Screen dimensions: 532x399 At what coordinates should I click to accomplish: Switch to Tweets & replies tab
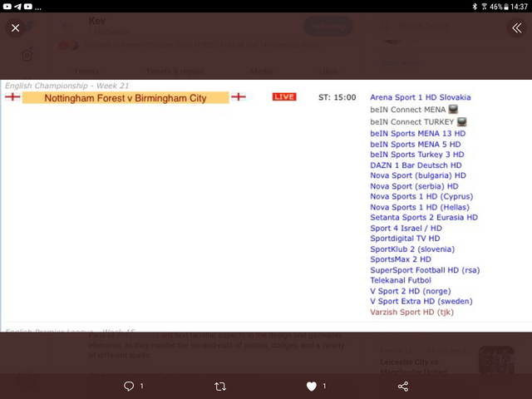click(x=175, y=71)
